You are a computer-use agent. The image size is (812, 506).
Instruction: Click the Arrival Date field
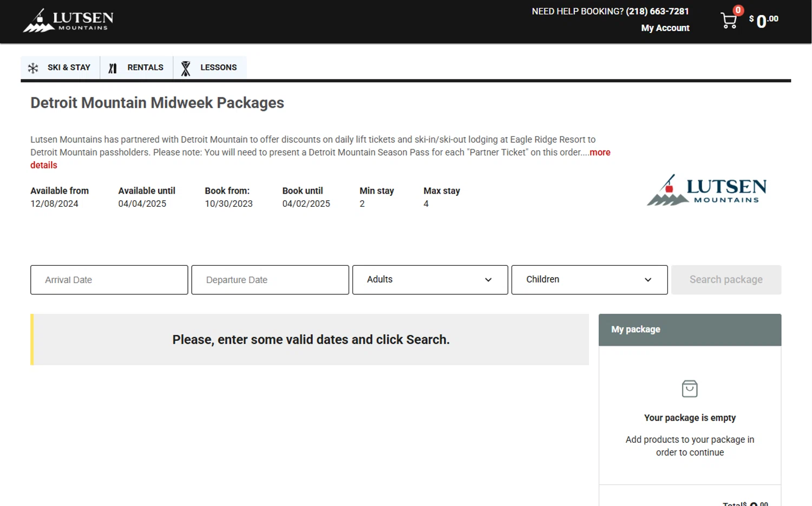click(x=109, y=280)
